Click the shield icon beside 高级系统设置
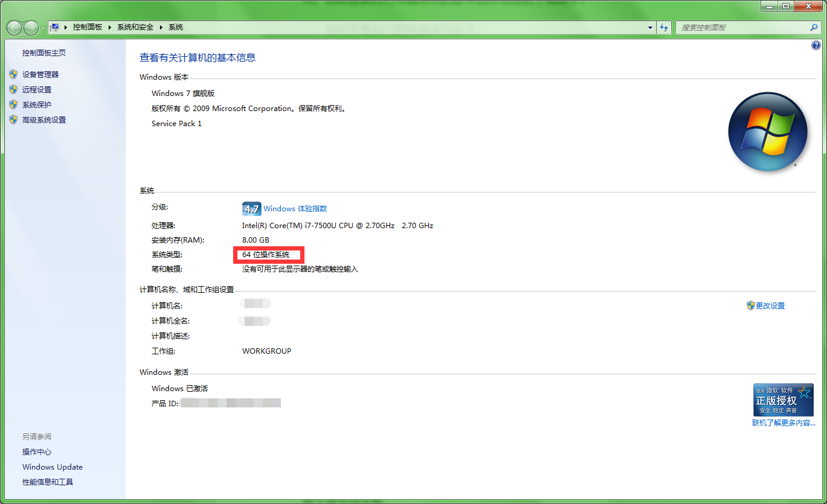Image resolution: width=827 pixels, height=504 pixels. 13,120
